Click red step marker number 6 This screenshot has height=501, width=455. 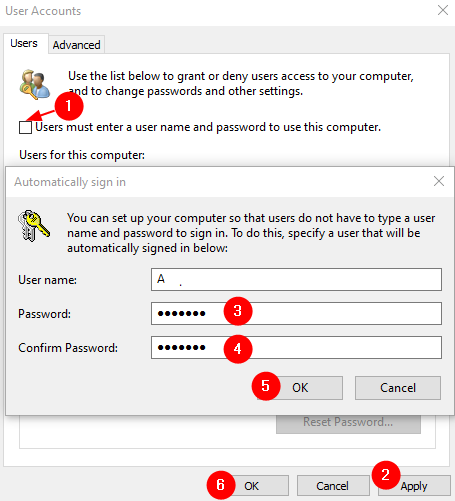pos(221,485)
